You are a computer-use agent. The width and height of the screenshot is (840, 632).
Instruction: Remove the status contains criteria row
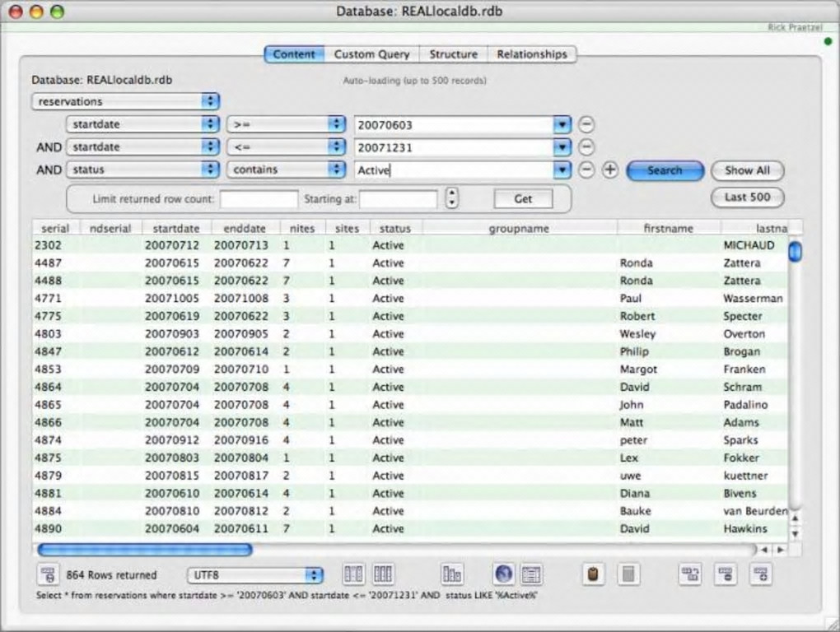click(x=586, y=170)
